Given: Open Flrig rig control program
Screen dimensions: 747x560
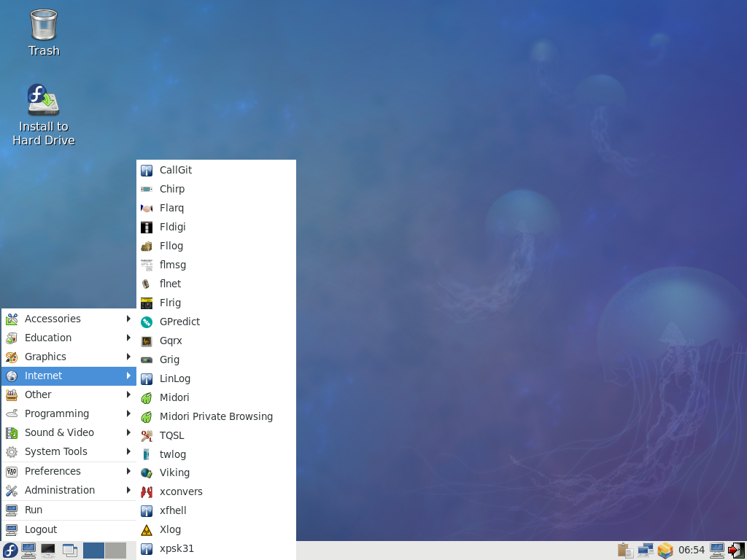Looking at the screenshot, I should pos(216,303).
